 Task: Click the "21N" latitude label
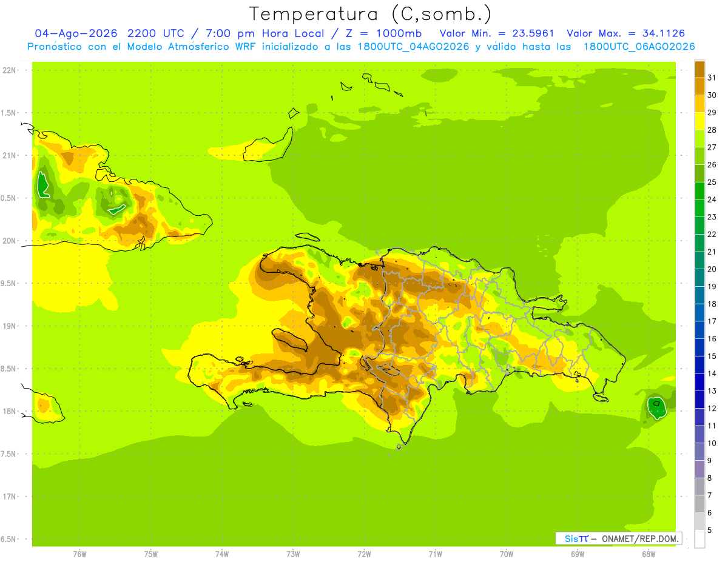click(8, 155)
